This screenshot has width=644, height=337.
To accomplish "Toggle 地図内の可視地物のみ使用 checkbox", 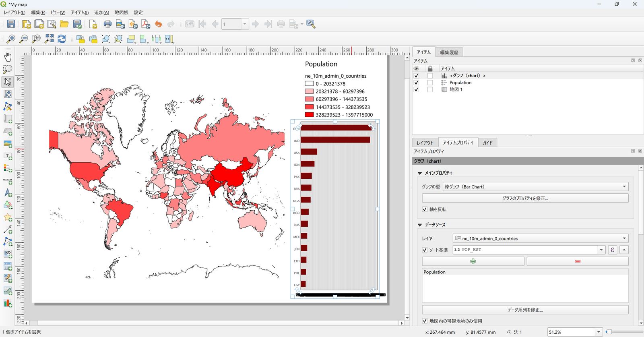I will (x=425, y=321).
